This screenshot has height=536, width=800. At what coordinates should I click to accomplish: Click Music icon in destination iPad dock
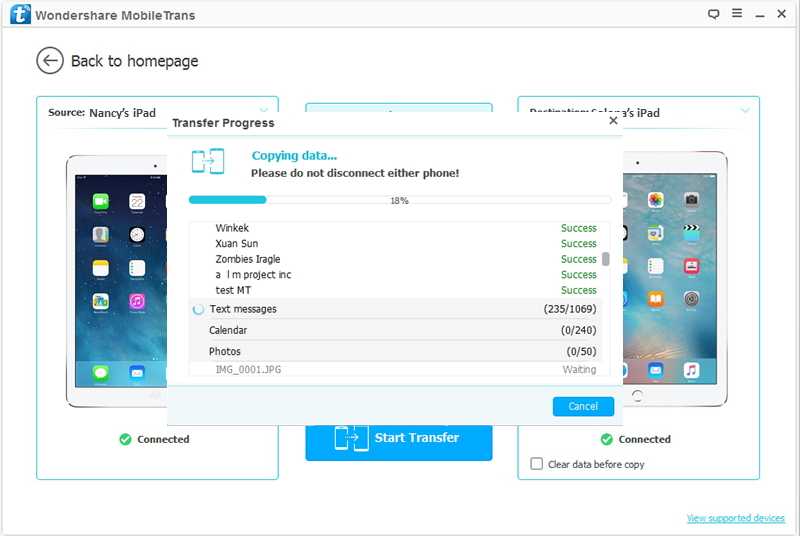[691, 370]
